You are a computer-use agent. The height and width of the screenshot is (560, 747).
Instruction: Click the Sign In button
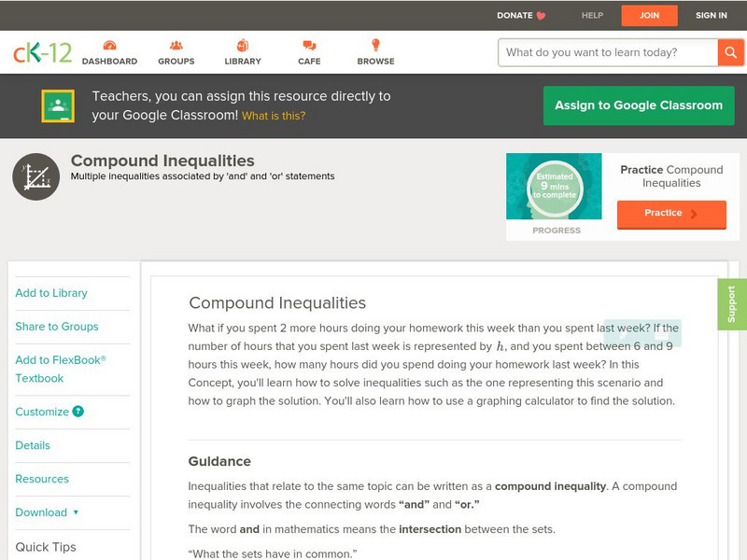711,15
